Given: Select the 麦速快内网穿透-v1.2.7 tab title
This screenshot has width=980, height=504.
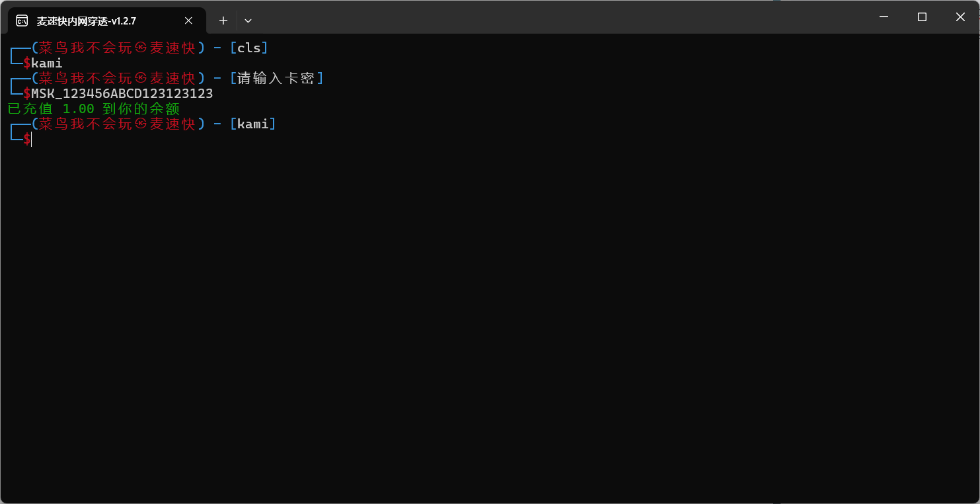Looking at the screenshot, I should [87, 21].
